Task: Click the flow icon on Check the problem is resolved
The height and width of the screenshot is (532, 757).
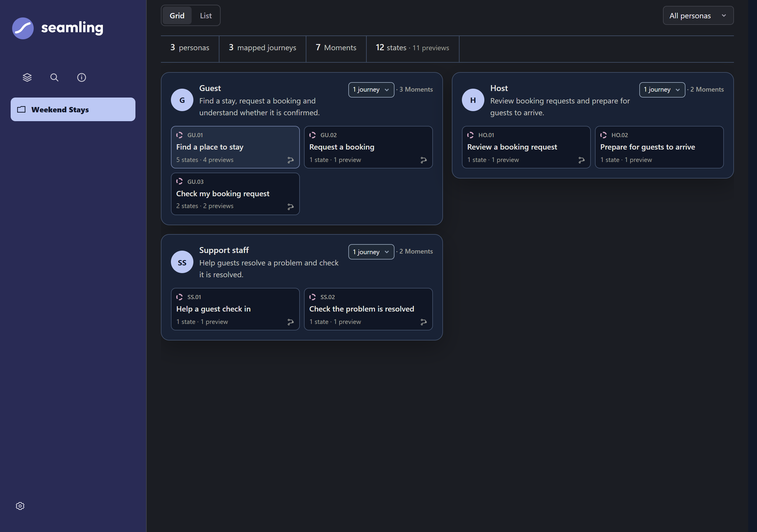Action: click(424, 322)
